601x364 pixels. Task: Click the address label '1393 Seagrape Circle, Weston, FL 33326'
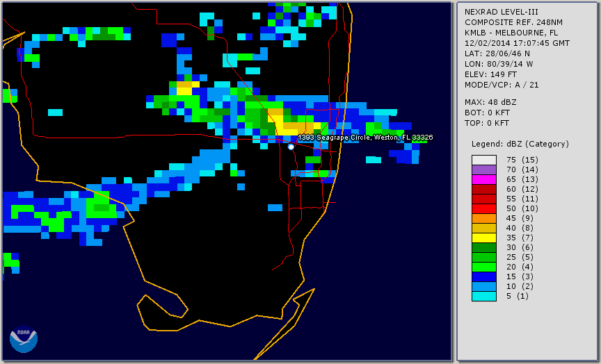click(365, 138)
